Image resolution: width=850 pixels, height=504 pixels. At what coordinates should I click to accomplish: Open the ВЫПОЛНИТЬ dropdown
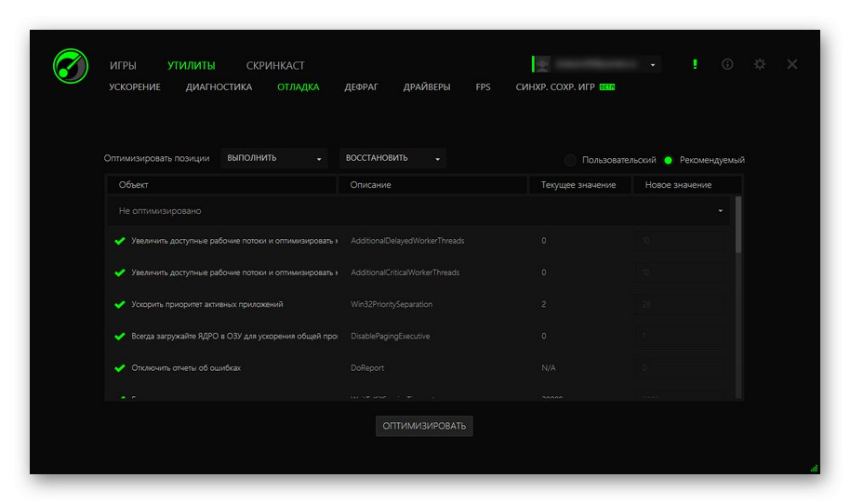[x=273, y=158]
